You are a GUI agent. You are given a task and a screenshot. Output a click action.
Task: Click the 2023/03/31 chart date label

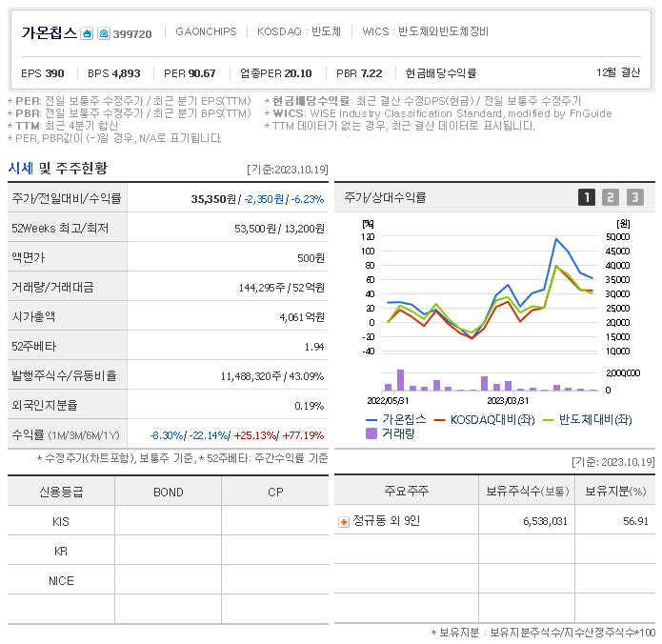pos(508,400)
